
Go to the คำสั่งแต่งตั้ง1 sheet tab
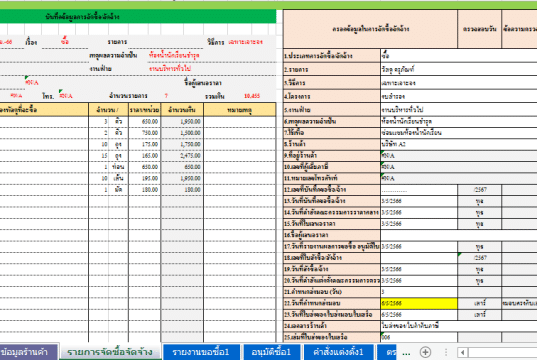point(338,352)
